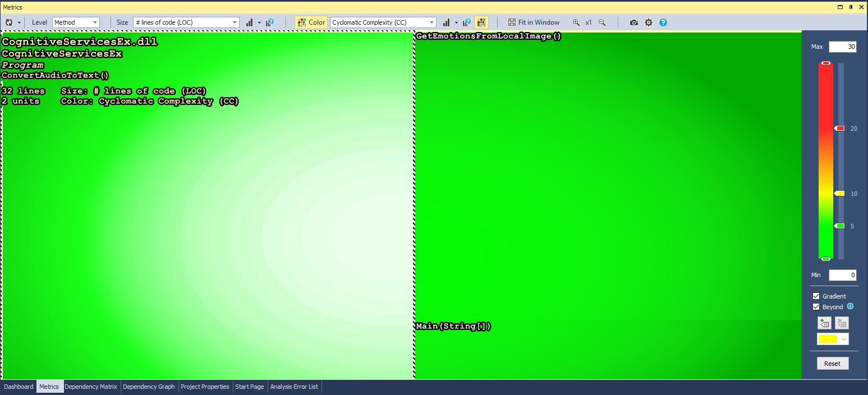
Task: Click the camera snapshot icon
Action: [634, 22]
